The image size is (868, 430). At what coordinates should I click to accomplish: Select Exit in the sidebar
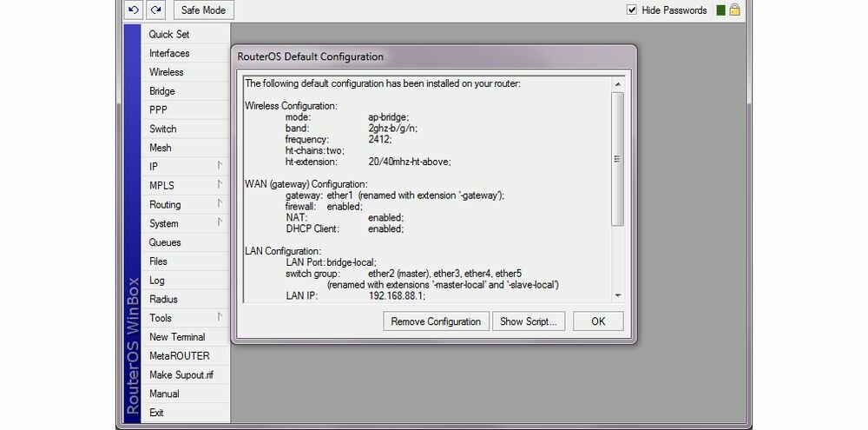click(x=185, y=413)
